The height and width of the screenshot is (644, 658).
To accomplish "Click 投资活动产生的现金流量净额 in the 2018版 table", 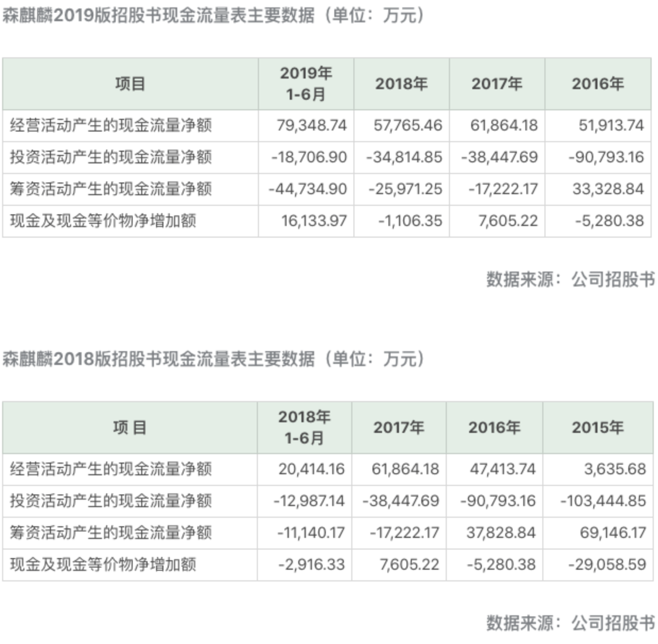I will (x=111, y=501).
